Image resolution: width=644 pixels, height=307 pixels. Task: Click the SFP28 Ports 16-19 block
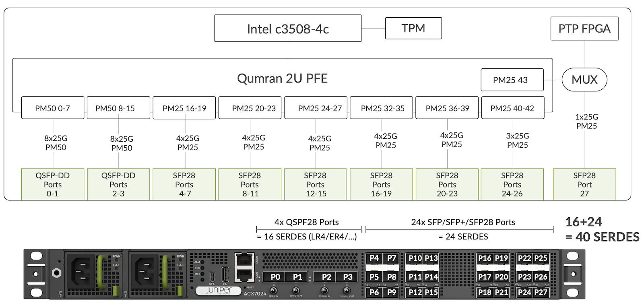(381, 184)
